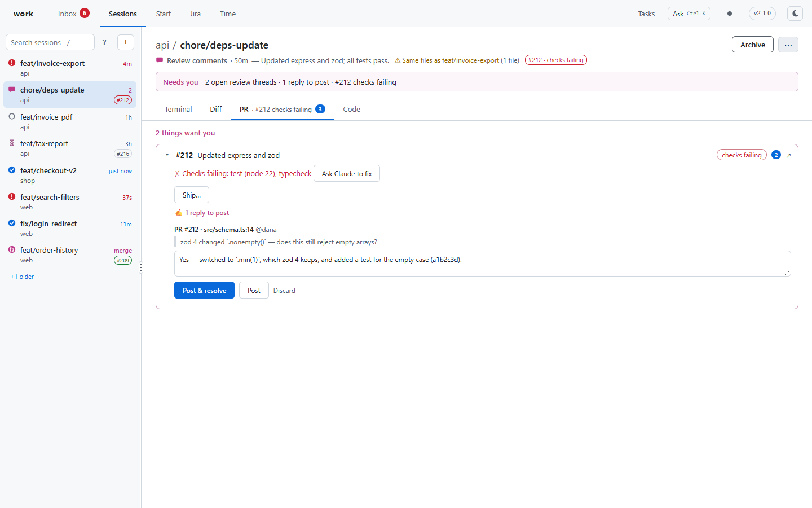Switch to the Jira tab
The width and height of the screenshot is (812, 508).
[x=195, y=14]
